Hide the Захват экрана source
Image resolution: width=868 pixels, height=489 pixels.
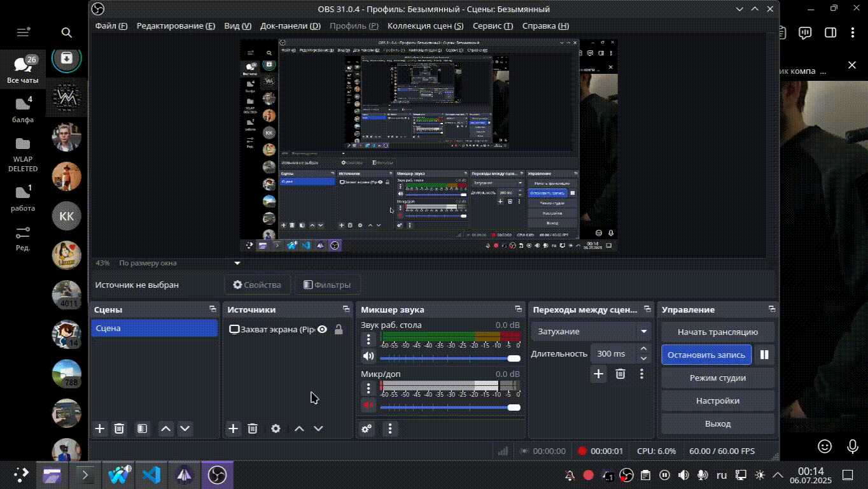point(323,329)
